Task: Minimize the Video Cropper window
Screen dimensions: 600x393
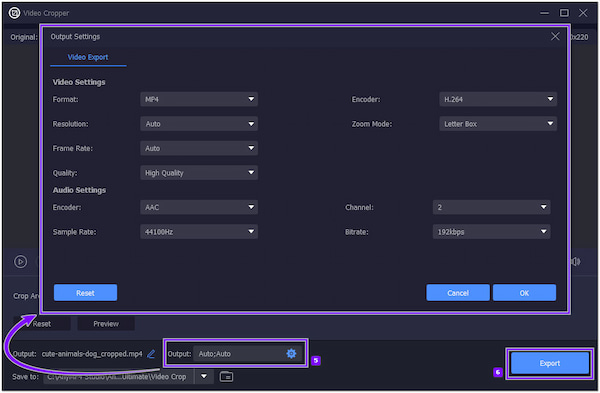Action: pos(545,13)
